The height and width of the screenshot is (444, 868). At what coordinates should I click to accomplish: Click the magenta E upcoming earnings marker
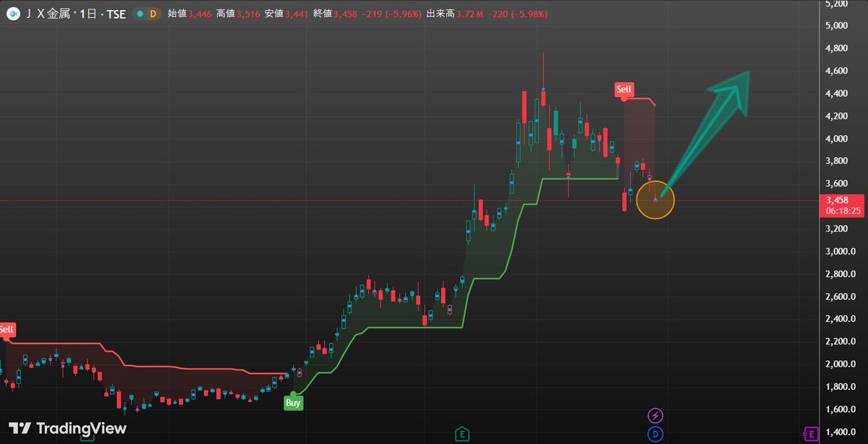coord(812,434)
